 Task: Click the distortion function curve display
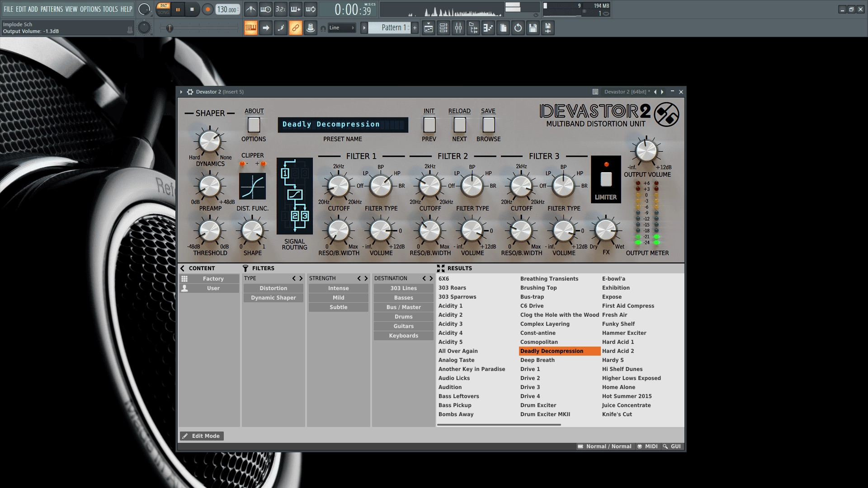point(253,186)
